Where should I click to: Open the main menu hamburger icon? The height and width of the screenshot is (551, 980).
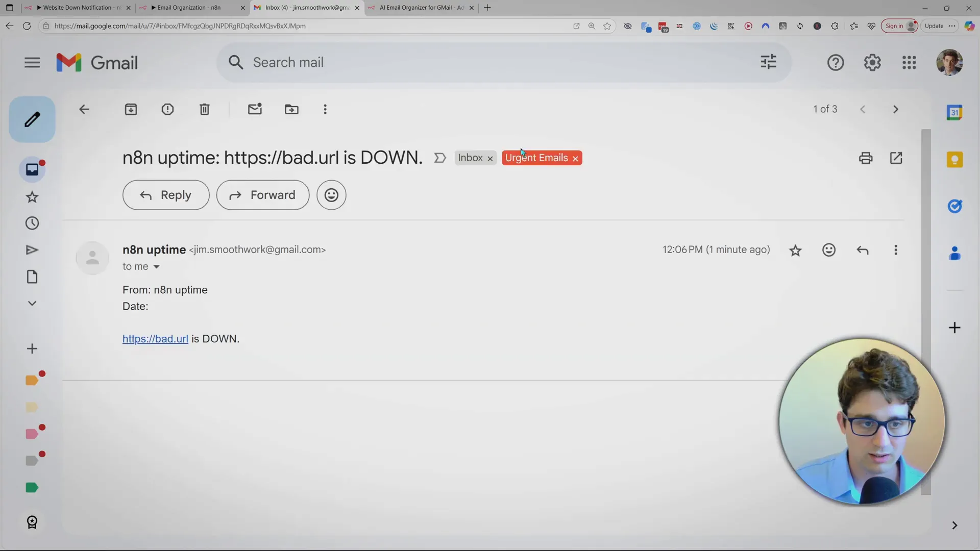click(x=32, y=63)
